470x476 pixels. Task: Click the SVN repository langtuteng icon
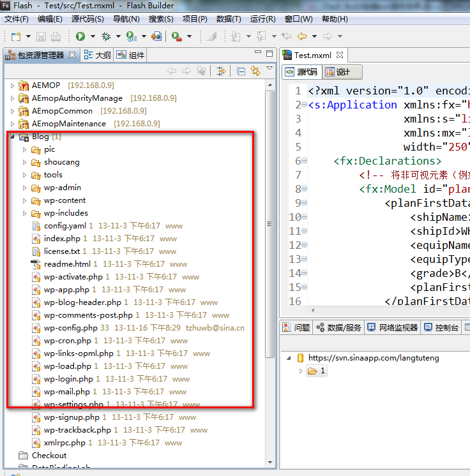(x=301, y=358)
